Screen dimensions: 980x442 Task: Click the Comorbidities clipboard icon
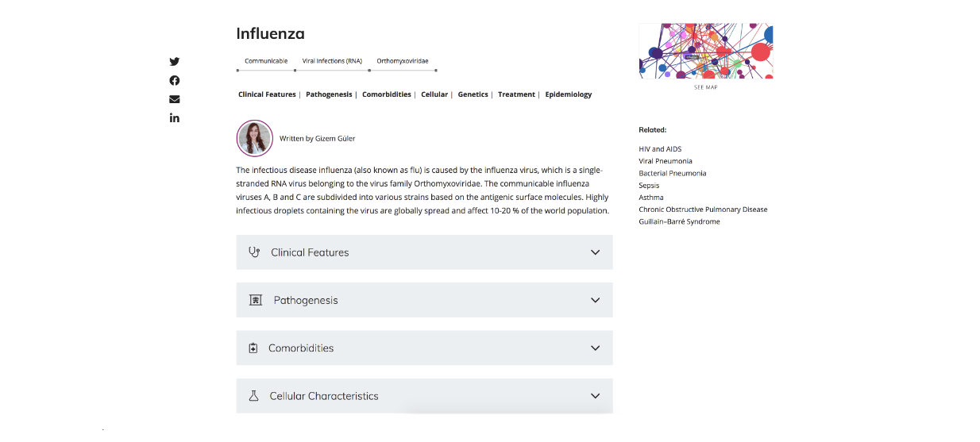[x=253, y=348]
